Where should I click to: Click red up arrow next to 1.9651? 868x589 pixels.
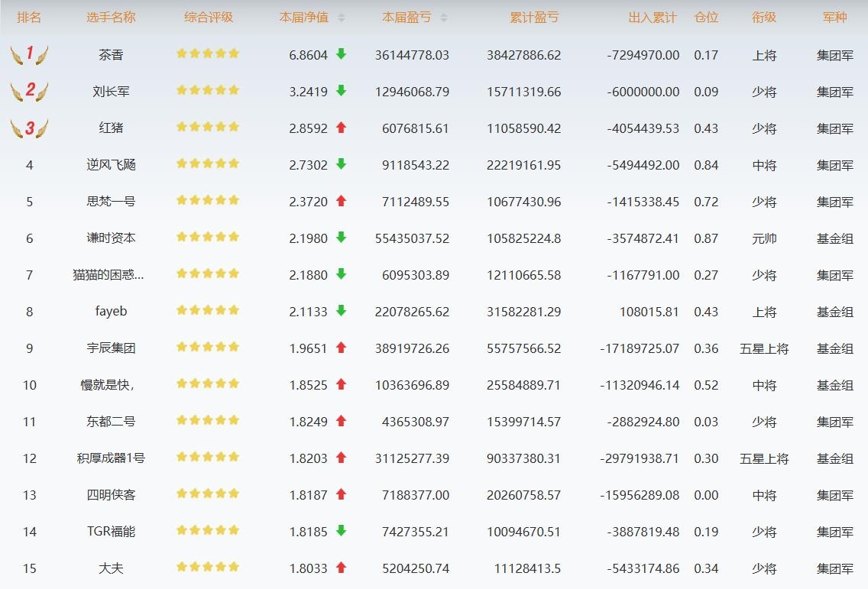click(x=341, y=347)
